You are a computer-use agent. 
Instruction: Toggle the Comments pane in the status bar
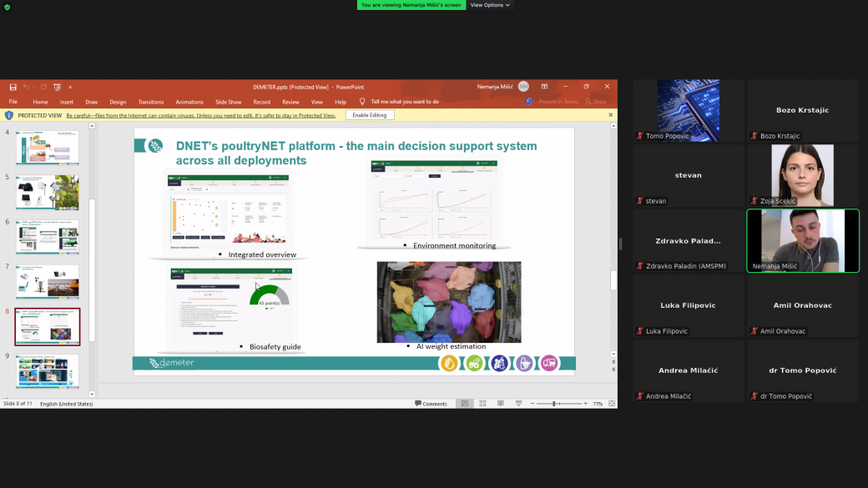pos(431,404)
